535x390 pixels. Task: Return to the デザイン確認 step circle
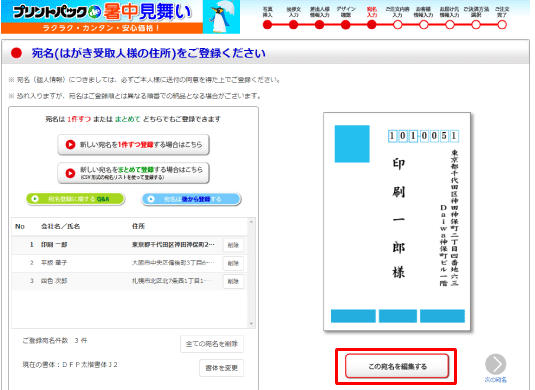click(346, 25)
